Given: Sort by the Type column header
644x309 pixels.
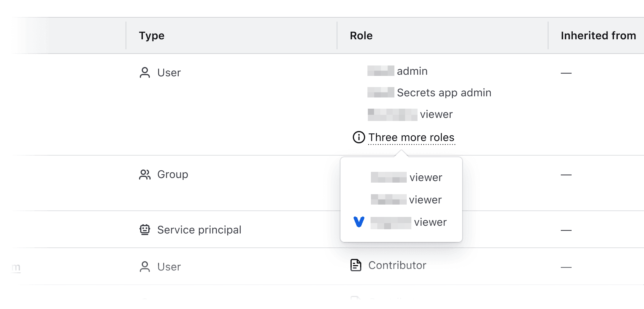Looking at the screenshot, I should [152, 35].
